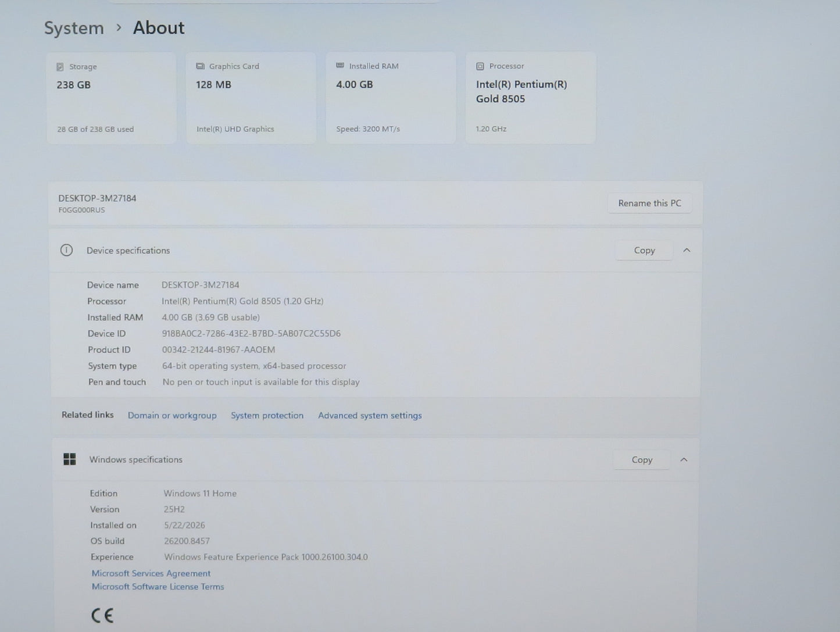Viewport: 840px width, 632px height.
Task: Click the "Windows specifications" section title
Action: (136, 459)
